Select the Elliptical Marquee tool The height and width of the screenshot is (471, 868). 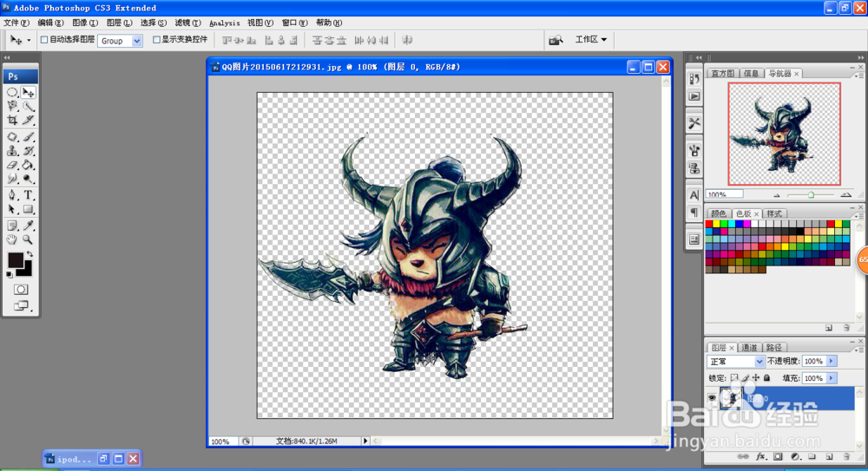(12, 93)
